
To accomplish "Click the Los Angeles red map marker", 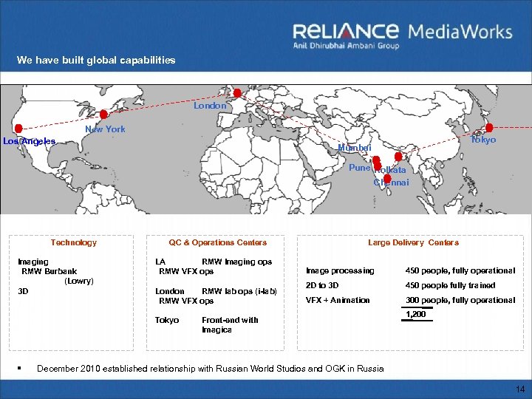I will pos(18,129).
